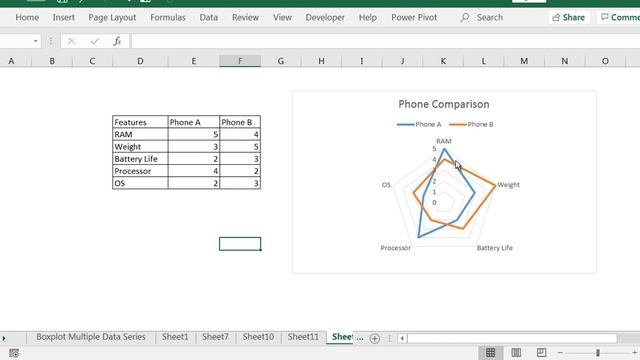Switch to Sheet11 tab
The width and height of the screenshot is (640, 360).
303,337
